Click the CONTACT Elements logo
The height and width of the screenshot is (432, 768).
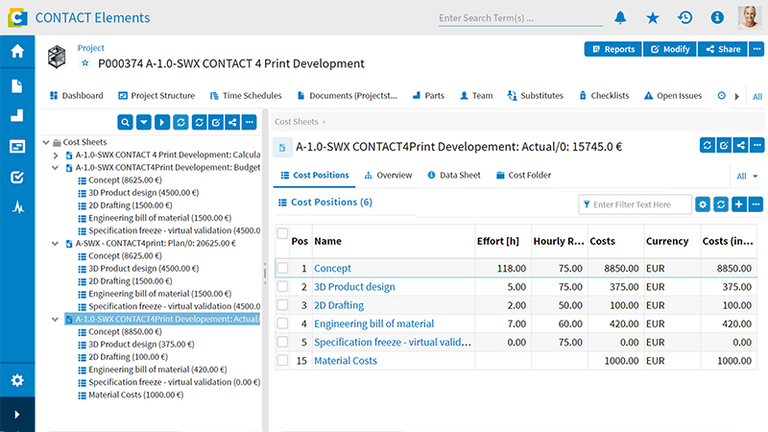tap(18, 18)
